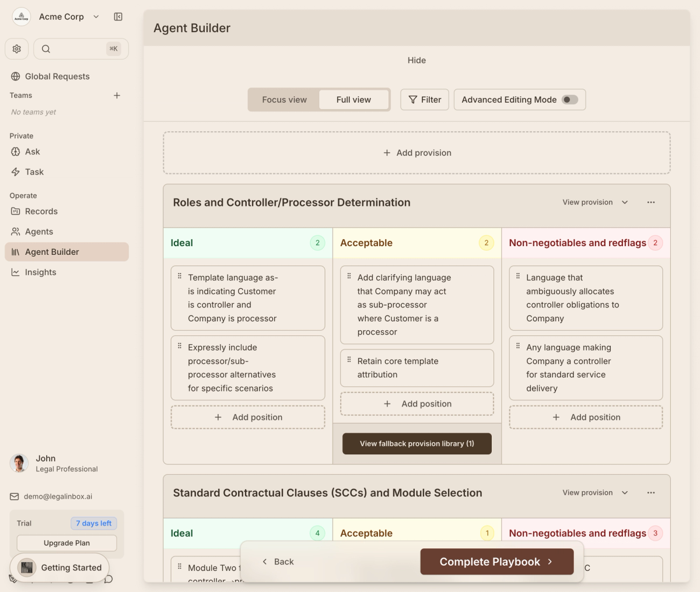
Task: Open the settings gear in sidebar
Action: [x=17, y=49]
